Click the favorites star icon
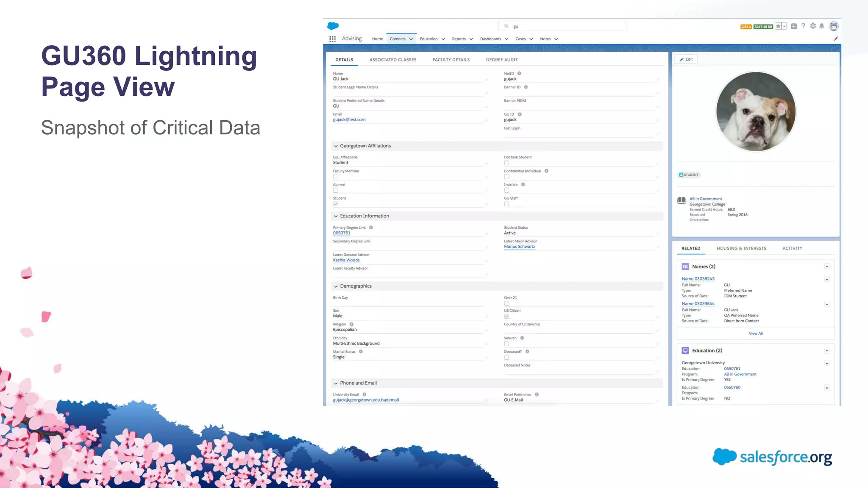Screen dimensions: 868x488 click(778, 26)
